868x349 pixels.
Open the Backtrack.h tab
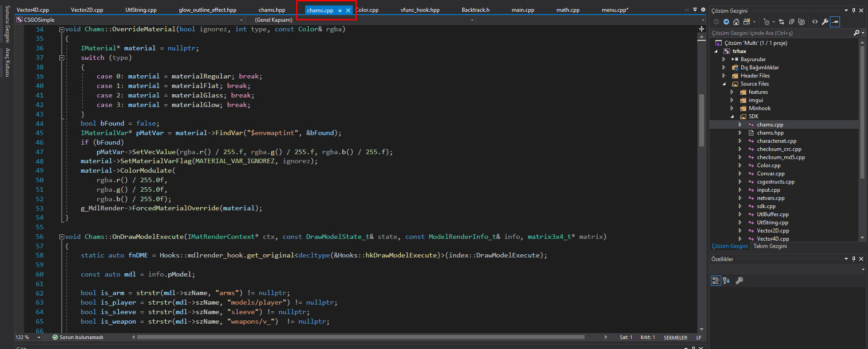[x=475, y=10]
